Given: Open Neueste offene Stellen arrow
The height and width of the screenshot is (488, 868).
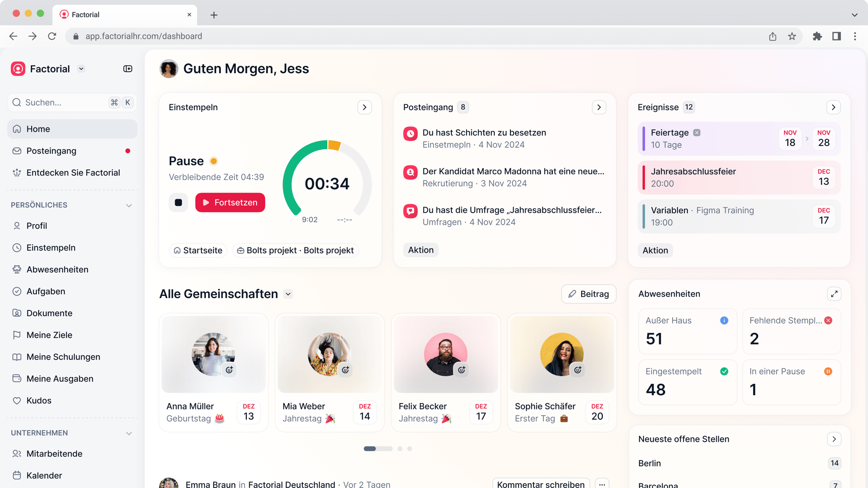Looking at the screenshot, I should coord(834,439).
